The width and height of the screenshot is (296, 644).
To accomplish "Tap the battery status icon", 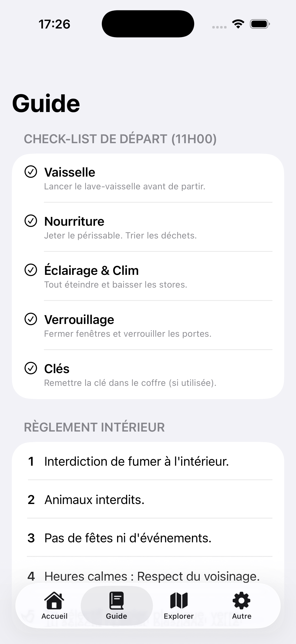I will [259, 24].
